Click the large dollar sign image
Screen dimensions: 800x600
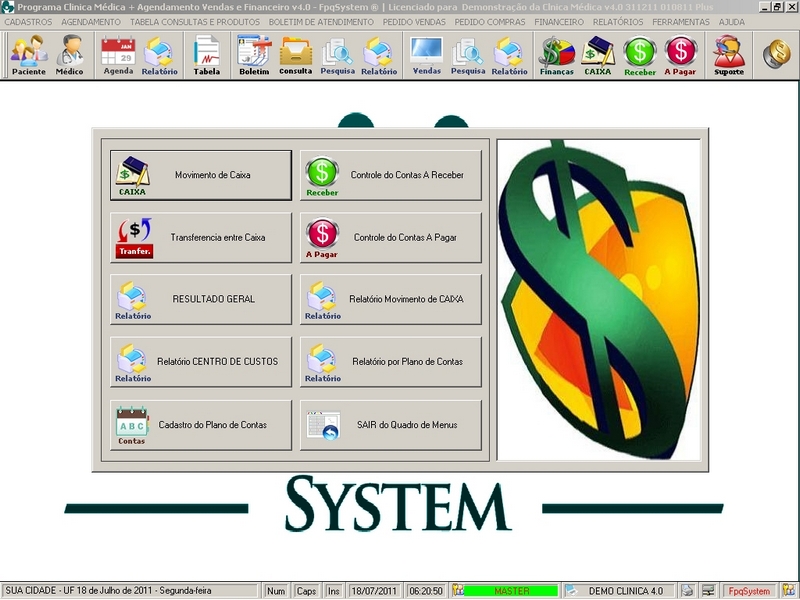pyautogui.click(x=599, y=300)
